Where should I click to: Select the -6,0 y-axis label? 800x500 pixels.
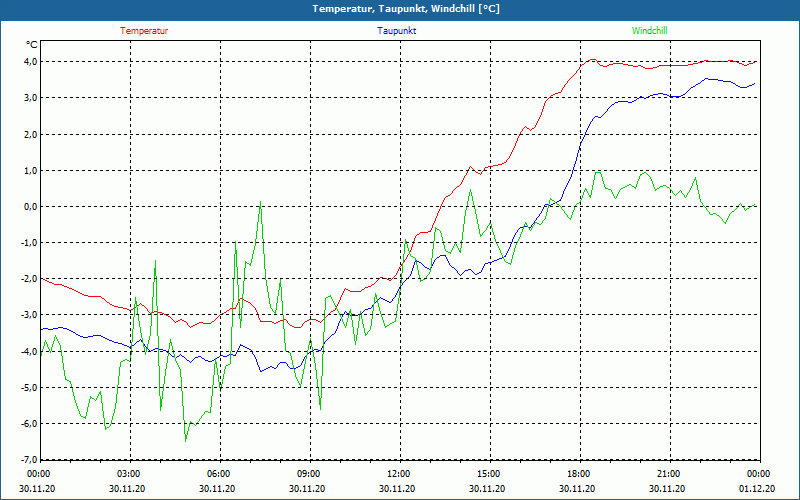(29, 424)
